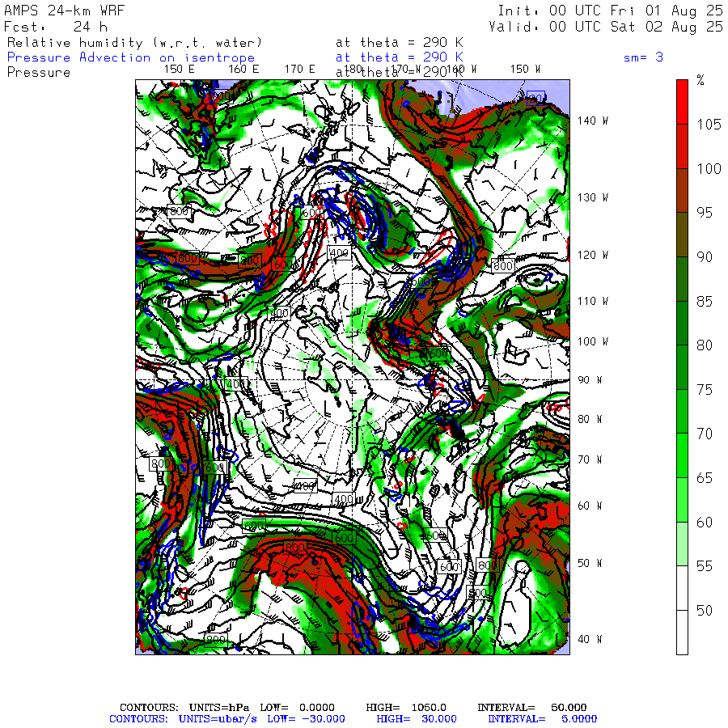Click the "95" colorbar tick value
This screenshot has height=728, width=728.
click(x=705, y=213)
